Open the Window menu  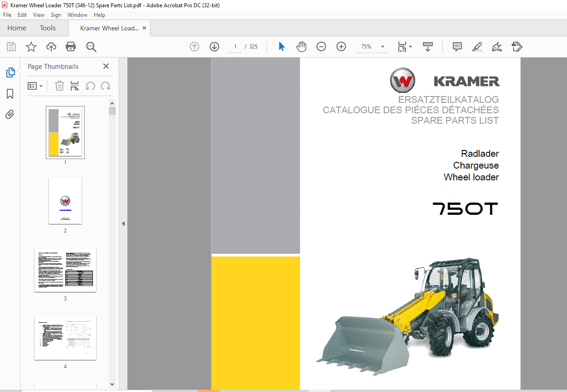point(78,15)
